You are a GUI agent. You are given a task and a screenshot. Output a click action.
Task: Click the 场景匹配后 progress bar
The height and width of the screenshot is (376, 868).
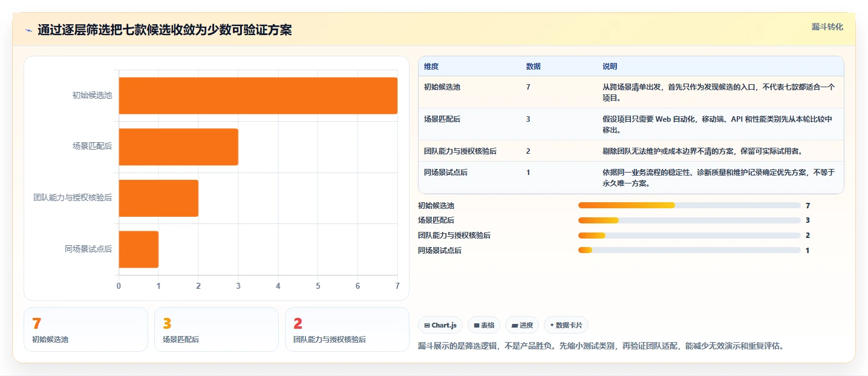[690, 220]
